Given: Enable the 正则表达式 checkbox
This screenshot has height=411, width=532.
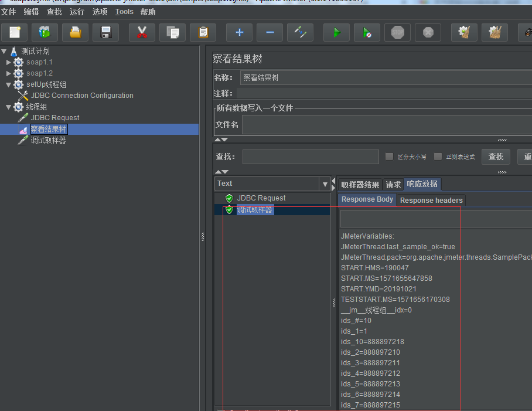Looking at the screenshot, I should 438,157.
